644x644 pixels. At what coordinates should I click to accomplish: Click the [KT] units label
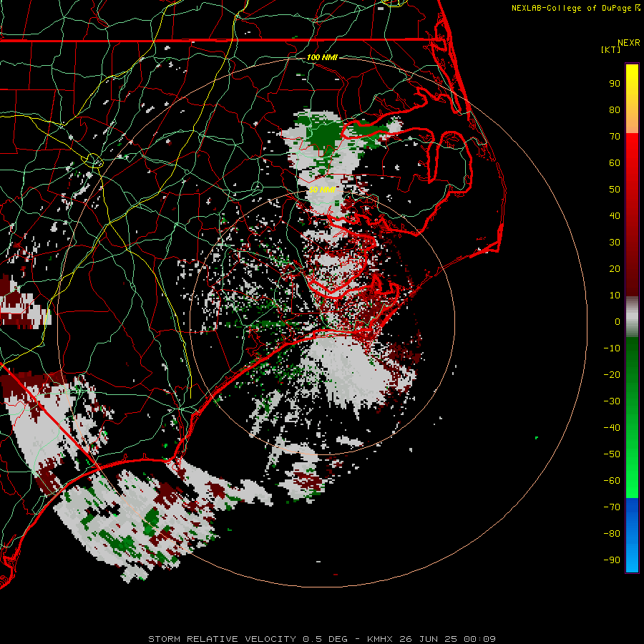click(x=611, y=49)
